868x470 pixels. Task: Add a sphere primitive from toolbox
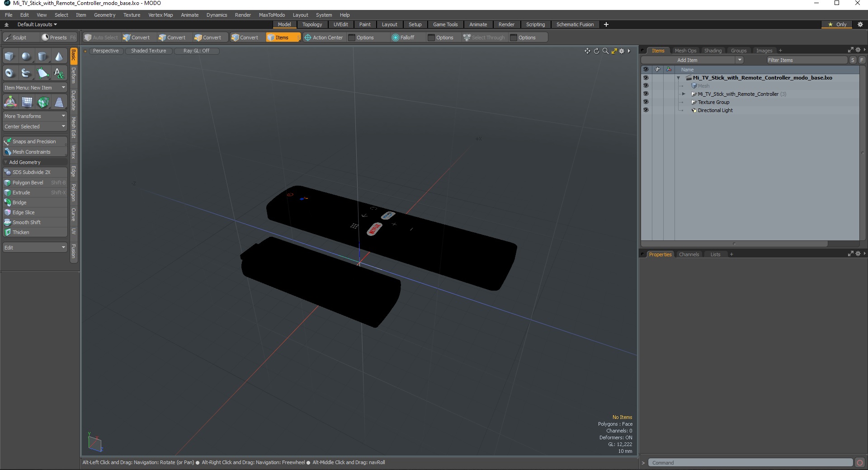coord(26,56)
